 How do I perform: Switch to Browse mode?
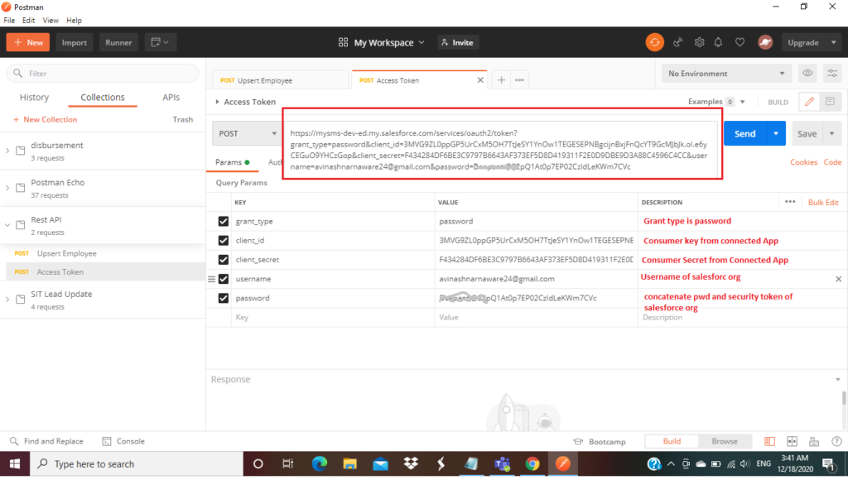pyautogui.click(x=724, y=441)
